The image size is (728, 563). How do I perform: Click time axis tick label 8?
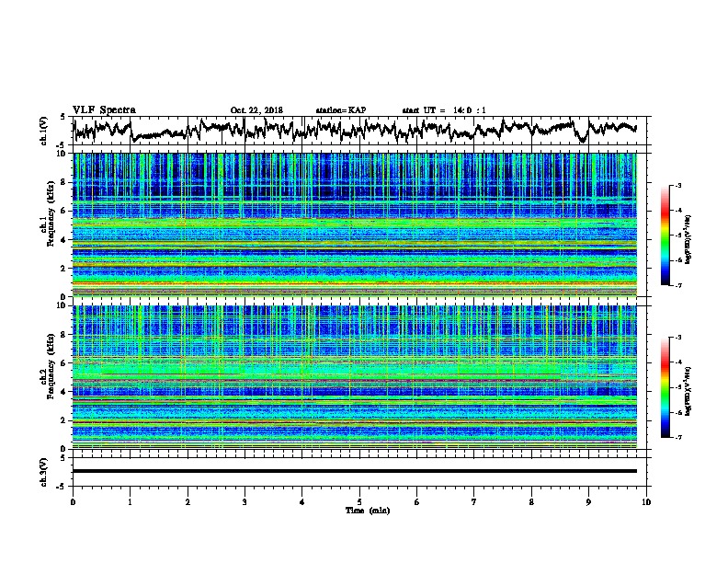pos(531,501)
